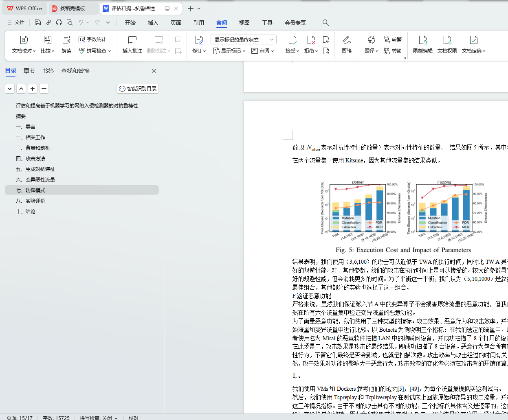Open the WPS Office home tab
Screen dimensions: 508x420
point(24,8)
